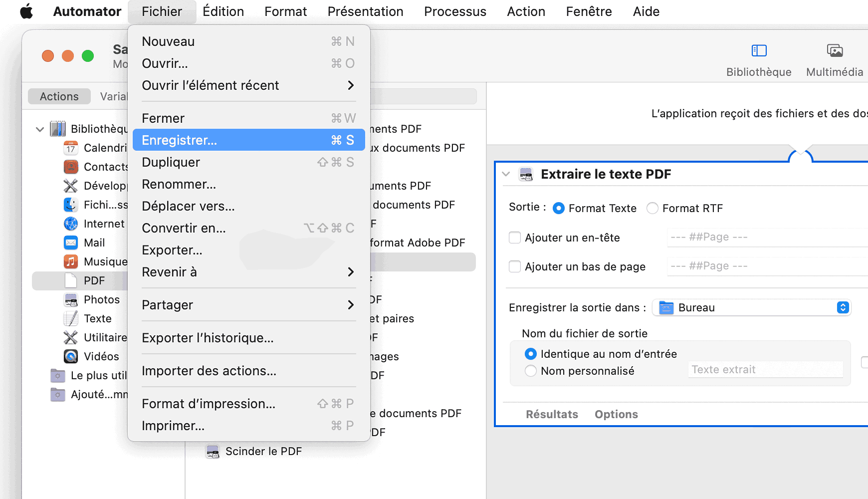
Task: Click the Bibliothèque toolbar icon
Action: (x=759, y=50)
